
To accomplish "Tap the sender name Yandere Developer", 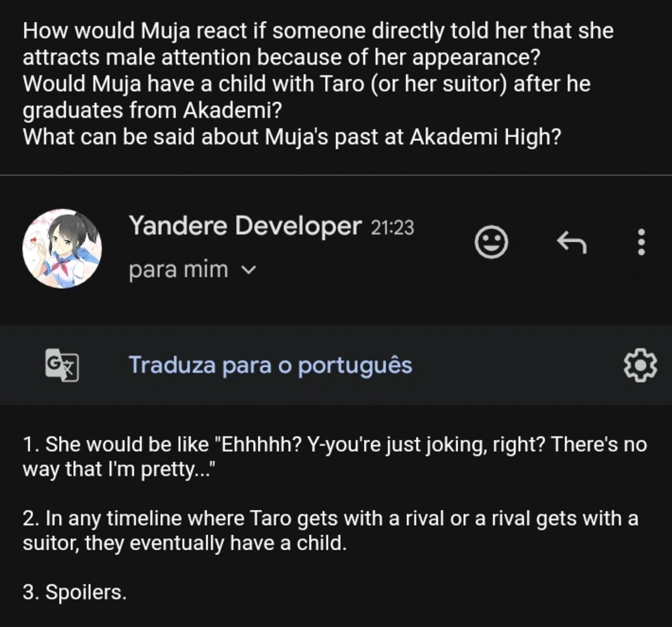I will (245, 225).
